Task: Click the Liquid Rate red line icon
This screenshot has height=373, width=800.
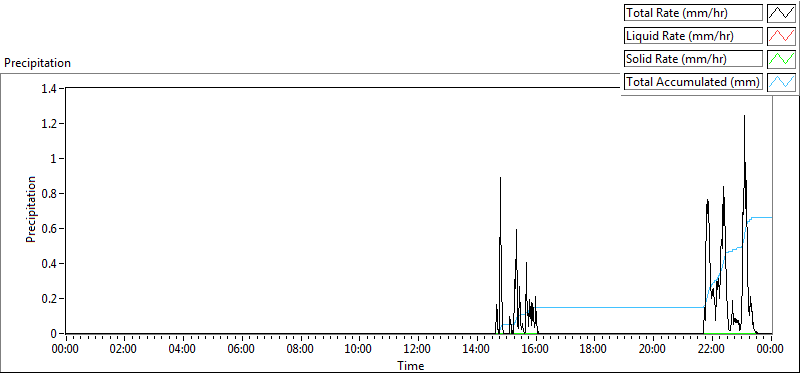Action: [x=782, y=36]
